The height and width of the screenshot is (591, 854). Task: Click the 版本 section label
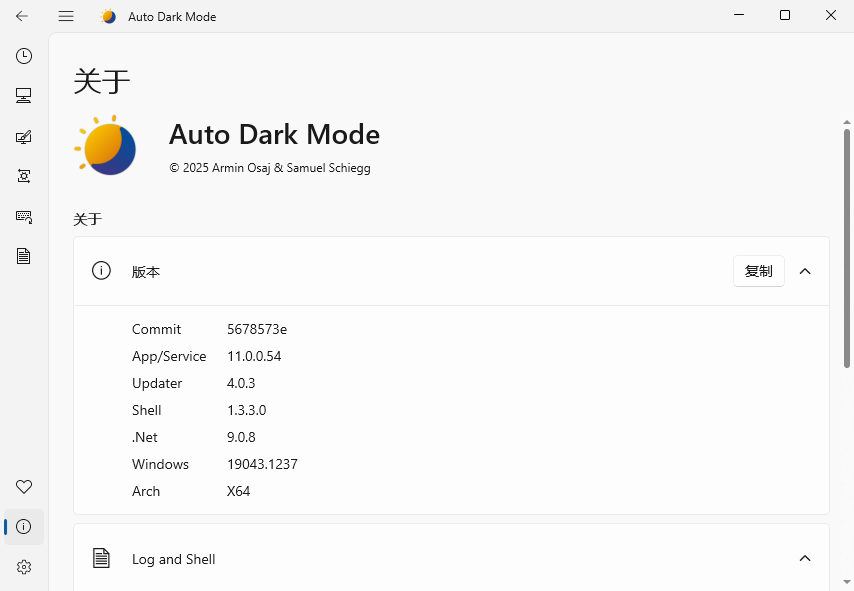(146, 271)
